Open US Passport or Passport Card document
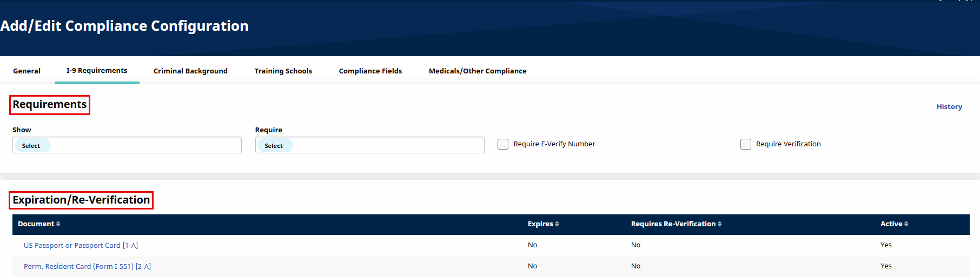This screenshot has height=277, width=980. [81, 245]
